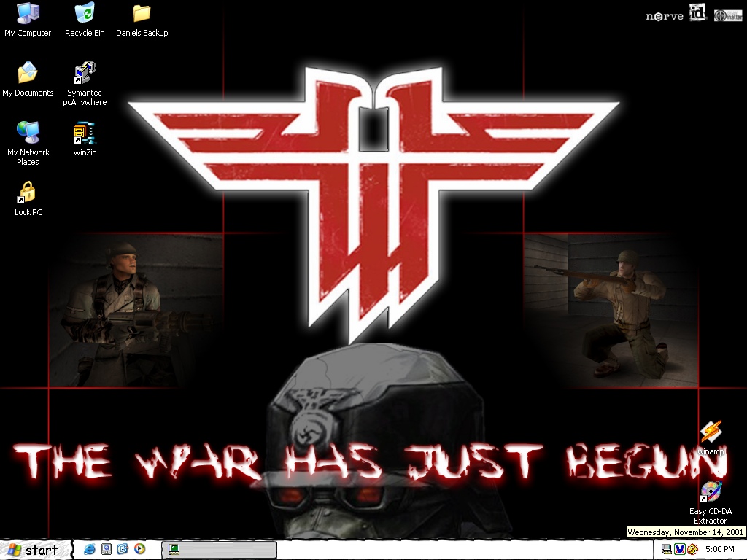Click the blue M tray icon
Viewport: 747px width, 560px height.
pyautogui.click(x=679, y=549)
